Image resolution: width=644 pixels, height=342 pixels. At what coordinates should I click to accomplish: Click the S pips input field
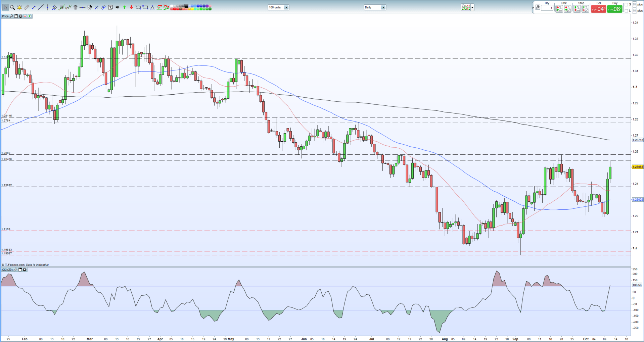pyautogui.click(x=634, y=5)
